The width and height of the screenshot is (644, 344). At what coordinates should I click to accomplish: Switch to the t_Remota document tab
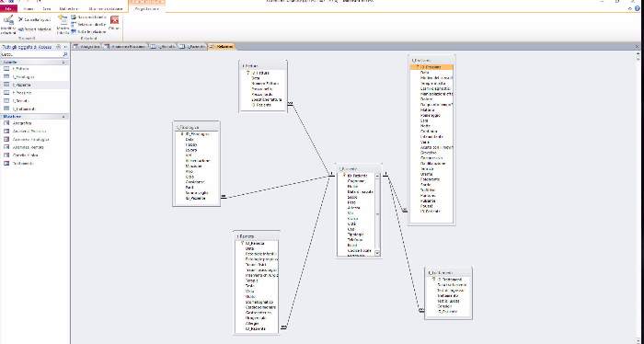click(163, 47)
